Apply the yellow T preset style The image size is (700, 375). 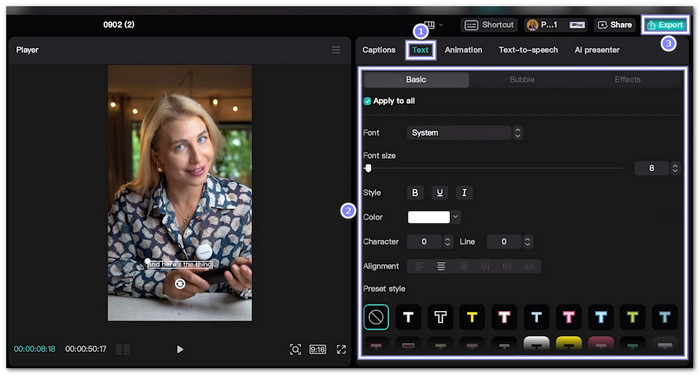click(x=472, y=317)
